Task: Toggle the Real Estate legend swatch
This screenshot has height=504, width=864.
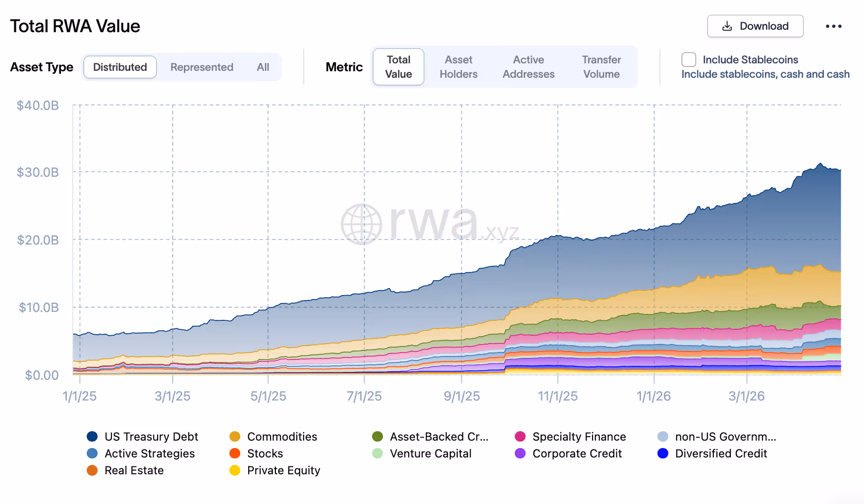Action: 92,470
